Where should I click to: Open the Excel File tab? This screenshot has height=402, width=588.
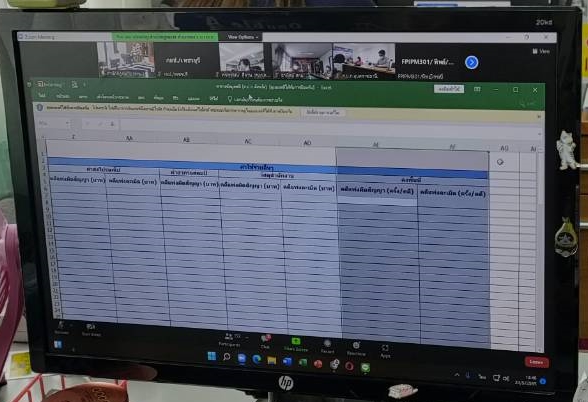click(x=42, y=96)
